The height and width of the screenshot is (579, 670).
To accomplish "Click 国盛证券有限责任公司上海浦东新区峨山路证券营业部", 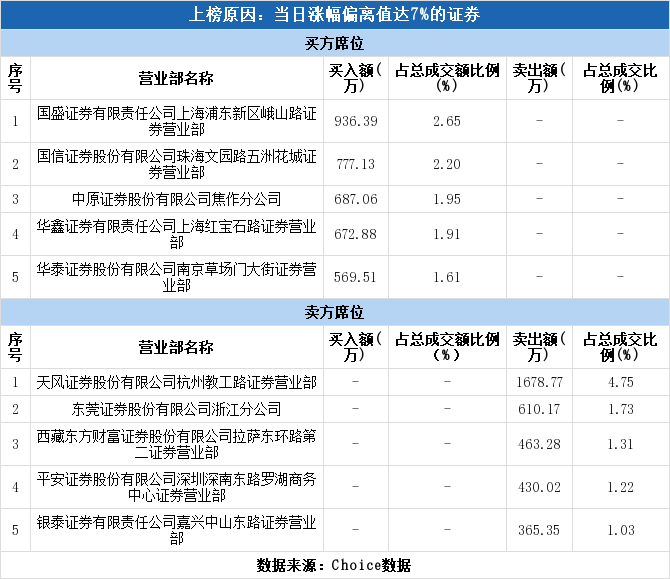I will pos(176,121).
